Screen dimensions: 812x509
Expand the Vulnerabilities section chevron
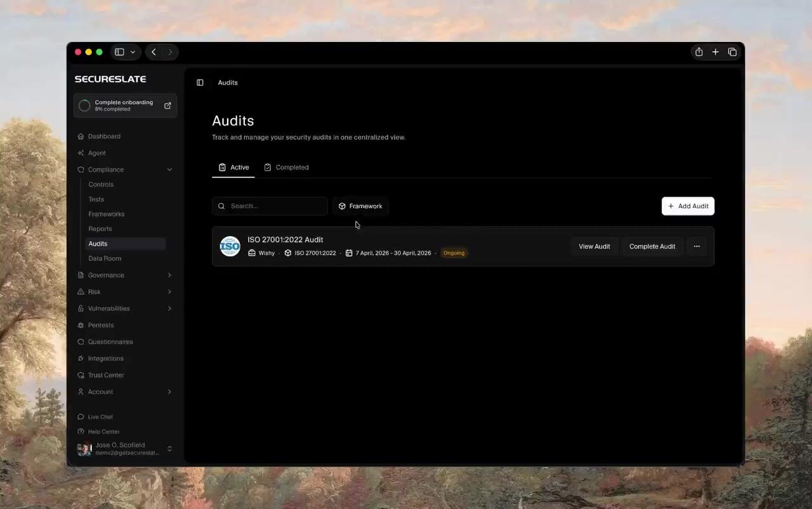click(x=169, y=308)
